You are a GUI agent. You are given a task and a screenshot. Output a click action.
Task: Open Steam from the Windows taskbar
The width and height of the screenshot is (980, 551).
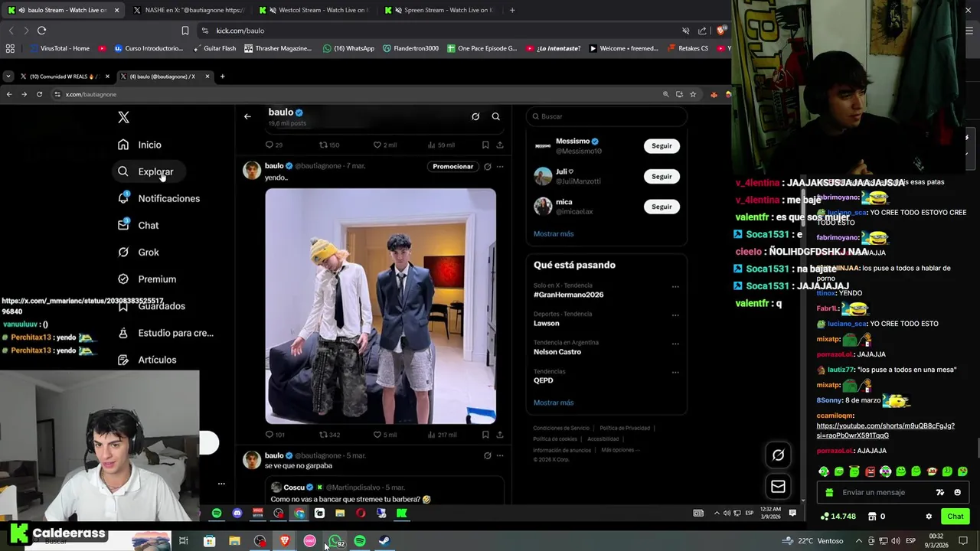(384, 541)
